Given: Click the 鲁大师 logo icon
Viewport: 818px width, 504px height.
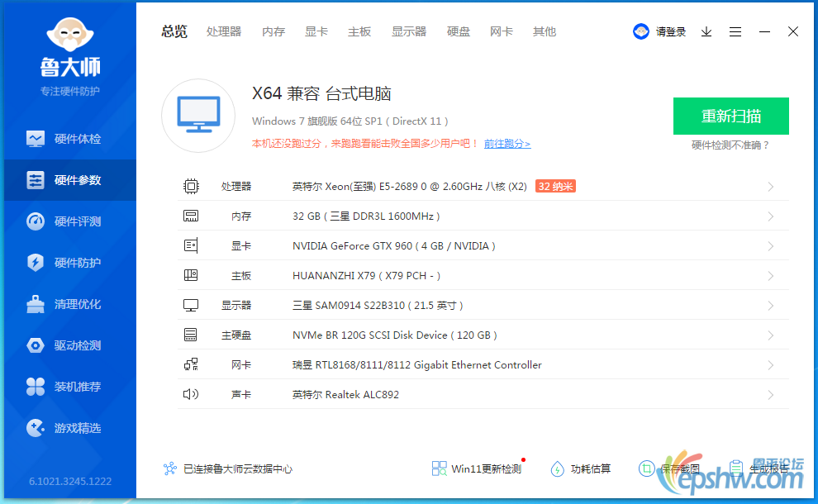Looking at the screenshot, I should tap(70, 34).
